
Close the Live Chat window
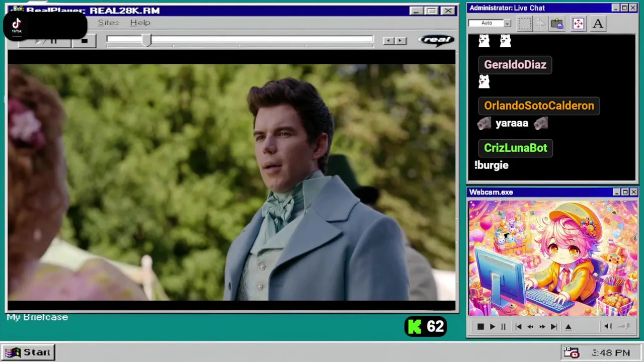633,8
